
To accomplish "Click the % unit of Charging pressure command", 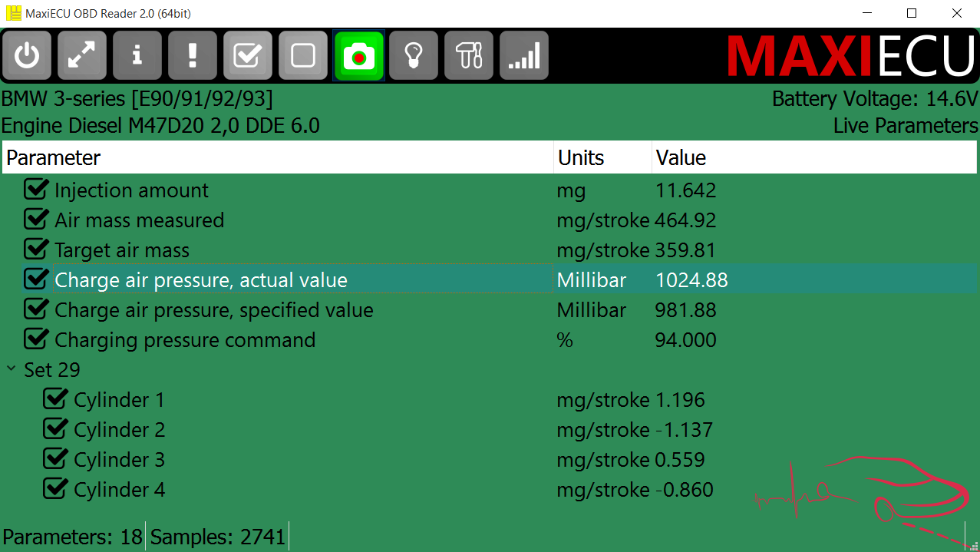I will point(566,340).
